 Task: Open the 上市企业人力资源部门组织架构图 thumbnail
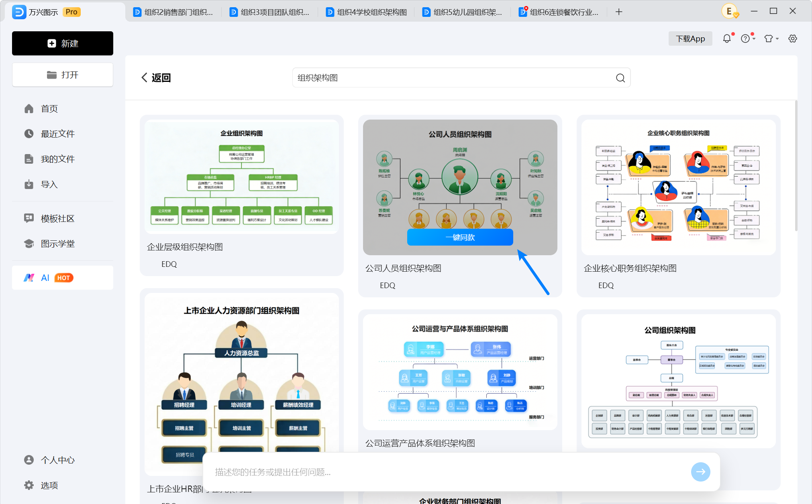(x=242, y=384)
